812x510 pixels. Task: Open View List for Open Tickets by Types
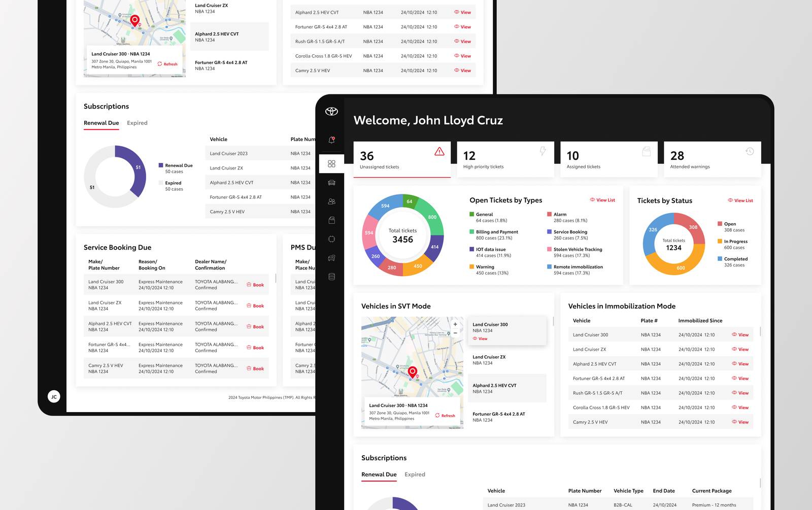coord(602,200)
